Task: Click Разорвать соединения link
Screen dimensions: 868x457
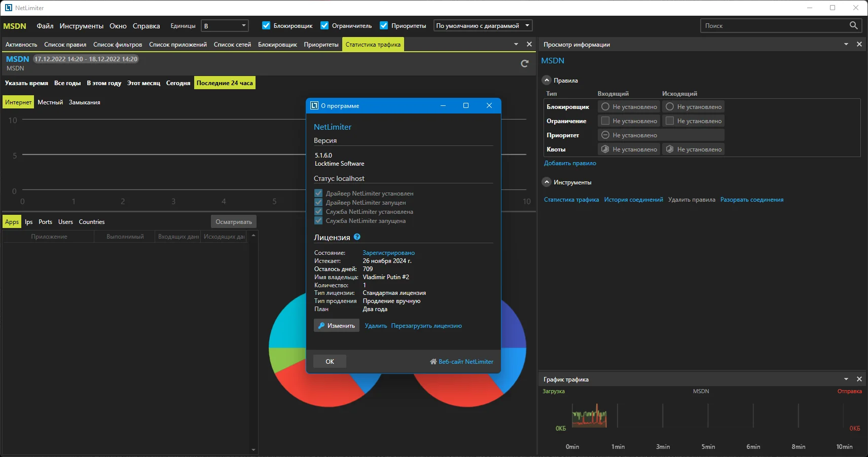Action: [752, 200]
